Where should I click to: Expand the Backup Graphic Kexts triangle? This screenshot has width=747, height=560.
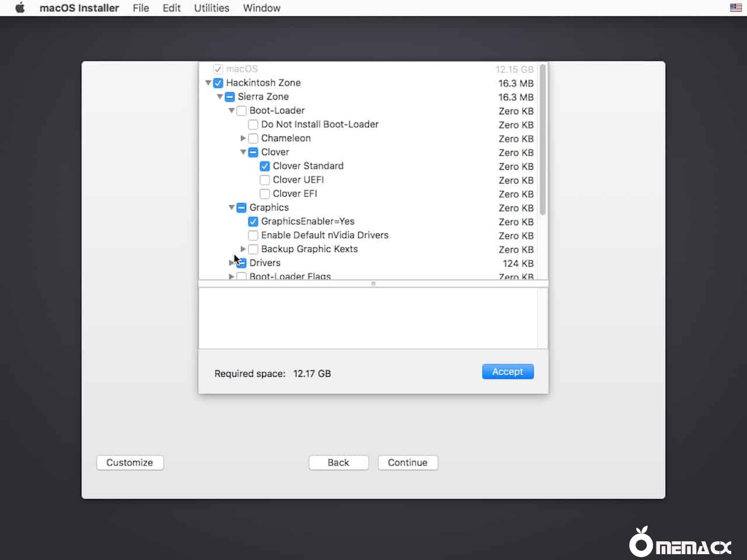click(x=243, y=249)
